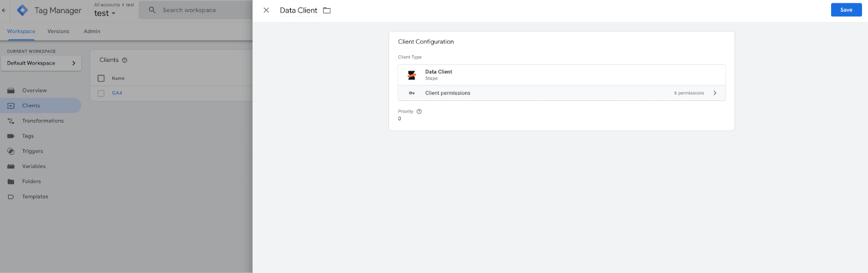Viewport: 868px width, 273px height.
Task: Expand the Default Workspace selector
Action: [x=41, y=64]
